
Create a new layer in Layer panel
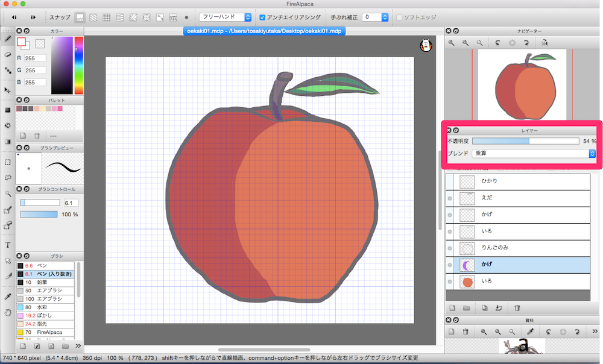(452, 308)
